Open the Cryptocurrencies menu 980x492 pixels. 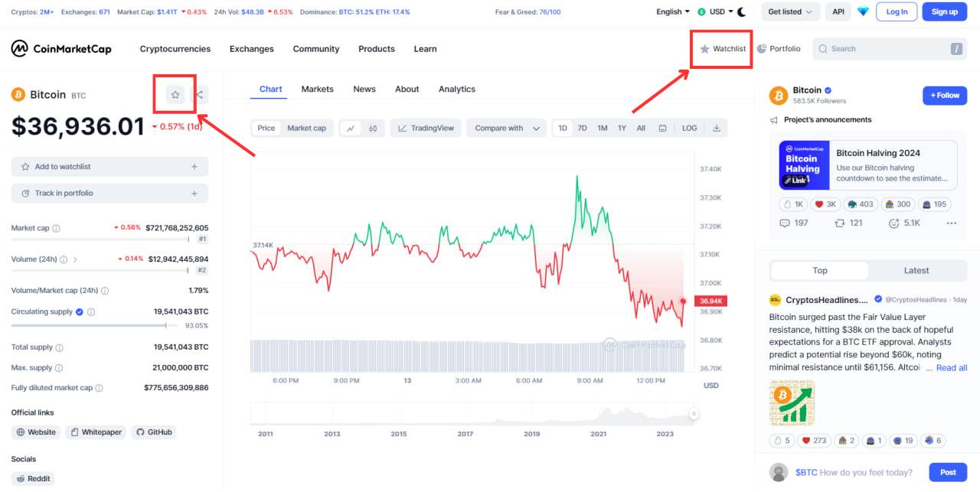(x=175, y=49)
